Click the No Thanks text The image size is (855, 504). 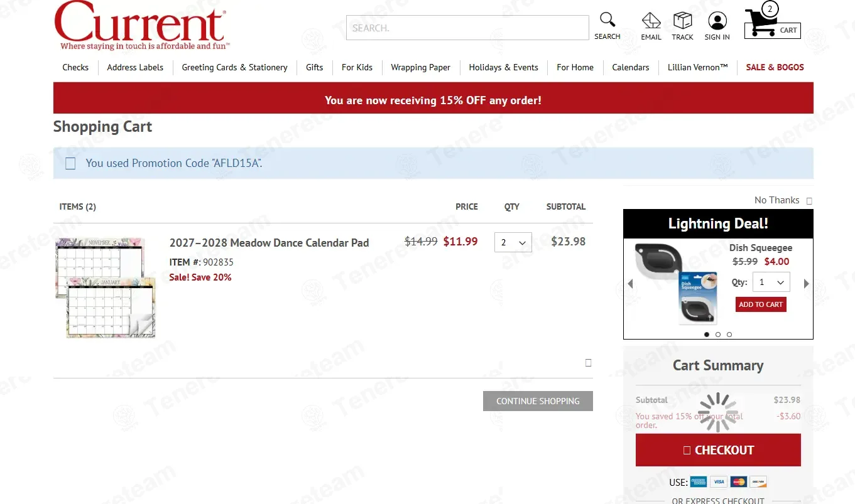[776, 200]
